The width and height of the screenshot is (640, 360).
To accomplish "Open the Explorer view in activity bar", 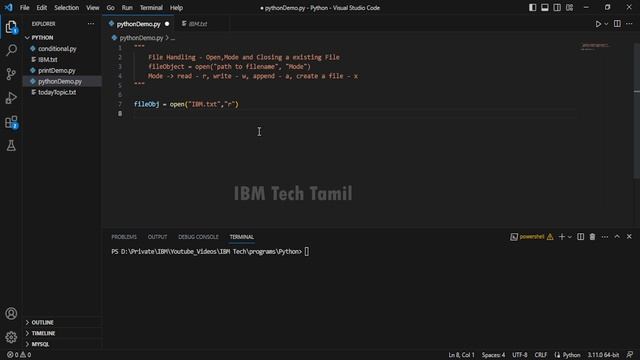I will tap(11, 27).
